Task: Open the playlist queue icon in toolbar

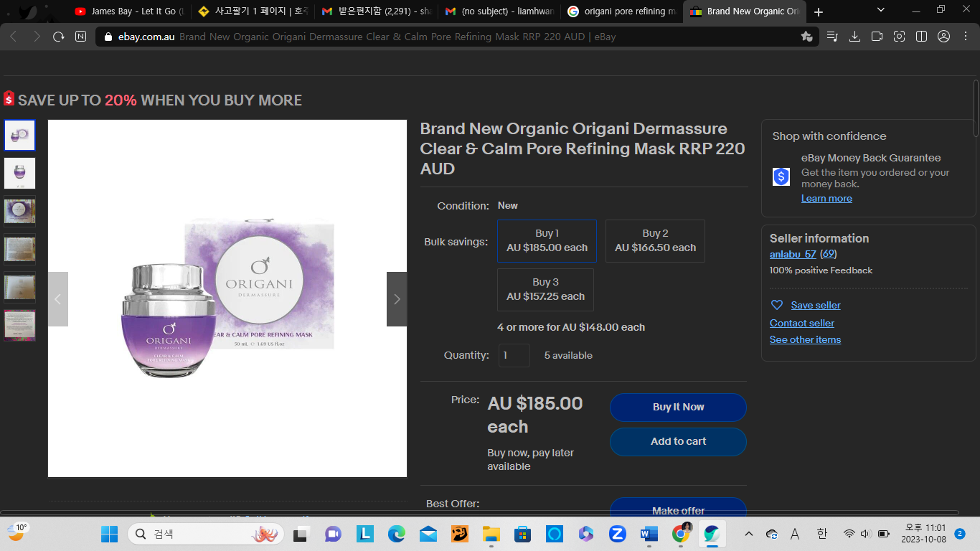Action: (x=832, y=37)
